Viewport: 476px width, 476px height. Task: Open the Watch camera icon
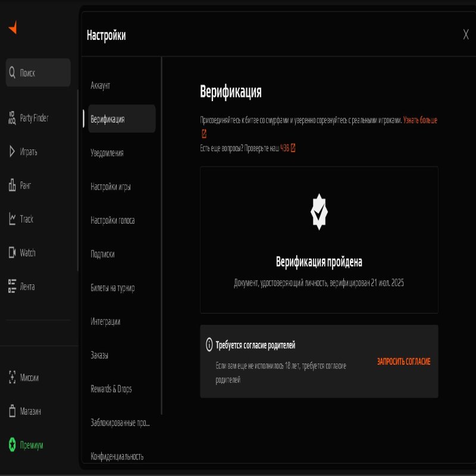coord(12,253)
